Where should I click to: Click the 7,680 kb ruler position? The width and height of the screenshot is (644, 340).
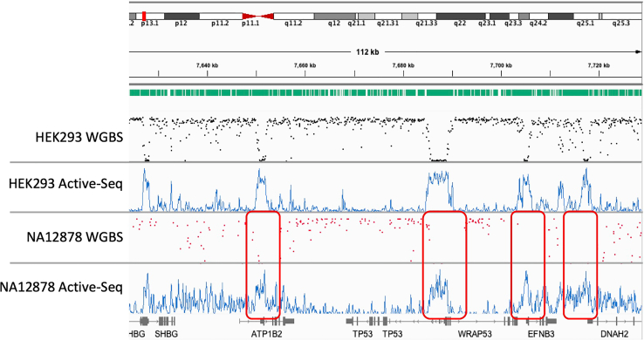(x=403, y=65)
